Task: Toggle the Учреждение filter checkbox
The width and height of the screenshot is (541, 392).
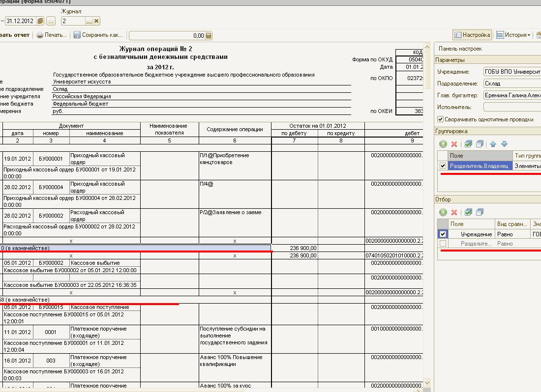Action: click(443, 234)
